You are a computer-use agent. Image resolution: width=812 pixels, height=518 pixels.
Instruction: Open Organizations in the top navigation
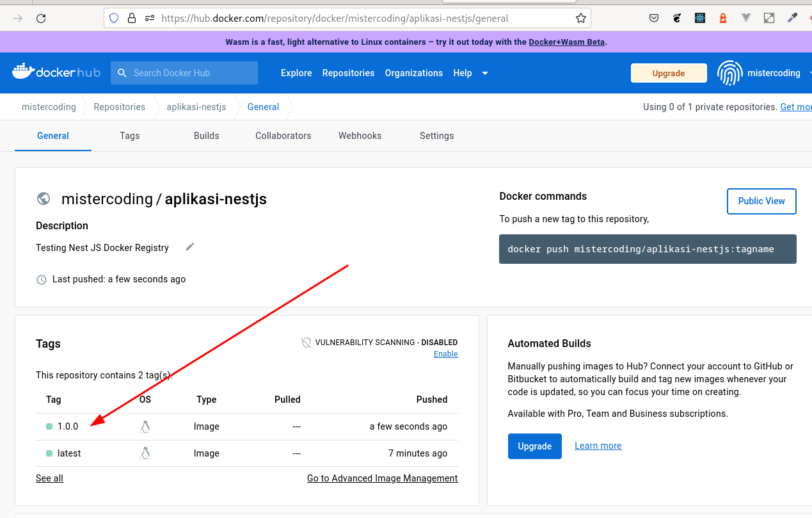pos(414,73)
